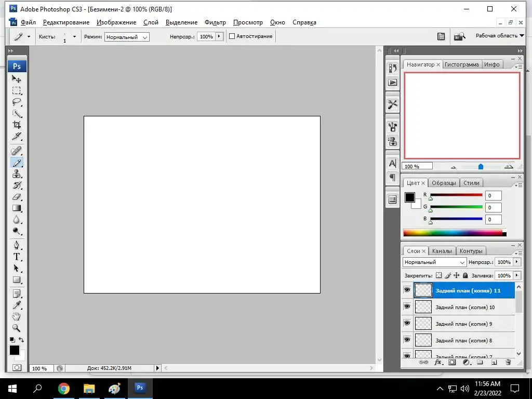This screenshot has height=399, width=532.
Task: Select the Blur tool
Action: click(x=17, y=220)
